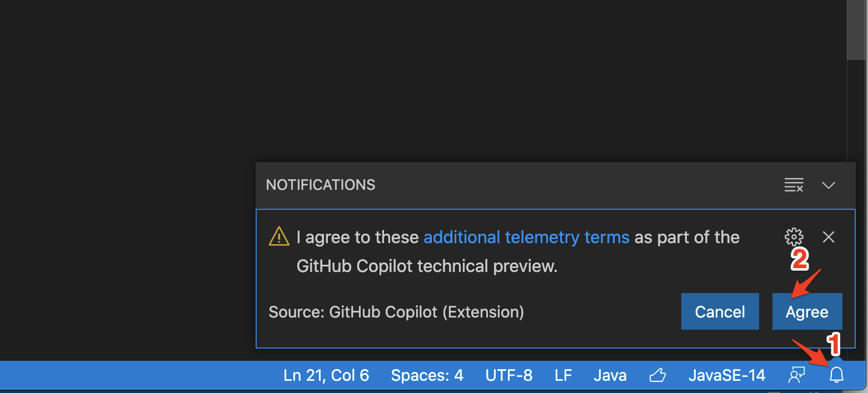Open the gear icon on the Copilot notification
868x393 pixels.
(x=794, y=237)
